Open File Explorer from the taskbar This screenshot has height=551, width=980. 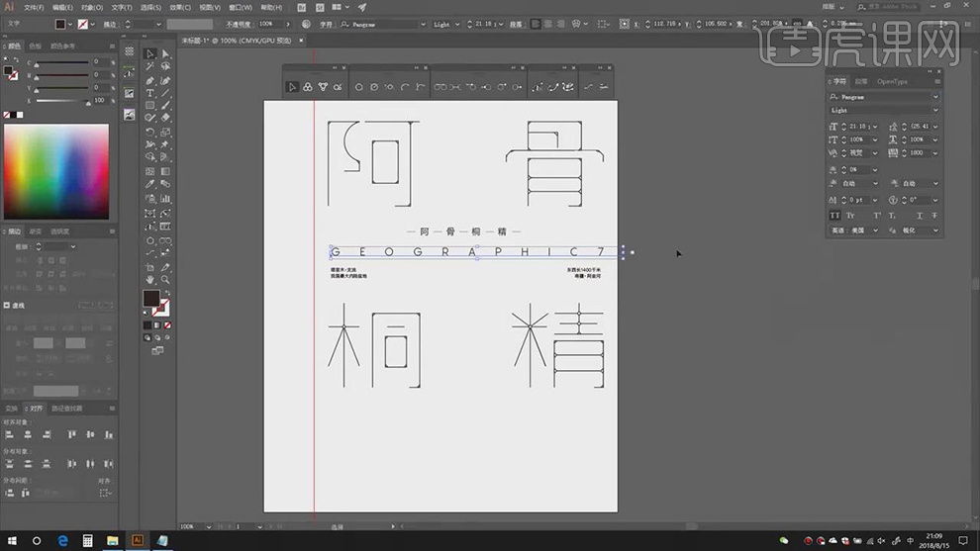[x=112, y=540]
